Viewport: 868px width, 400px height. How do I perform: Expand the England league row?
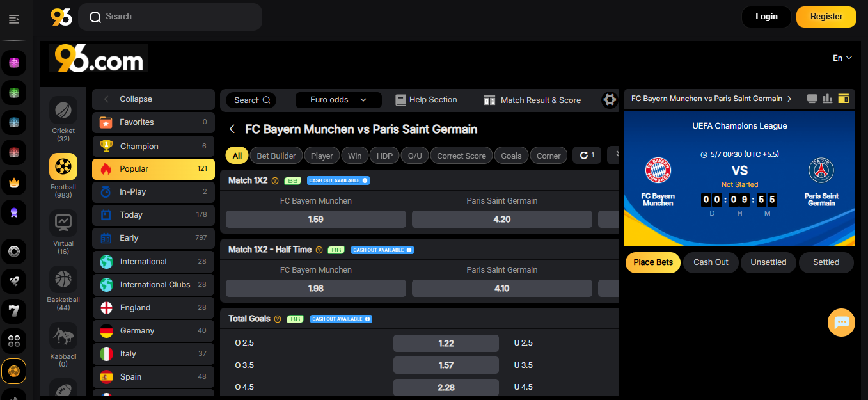pyautogui.click(x=154, y=308)
